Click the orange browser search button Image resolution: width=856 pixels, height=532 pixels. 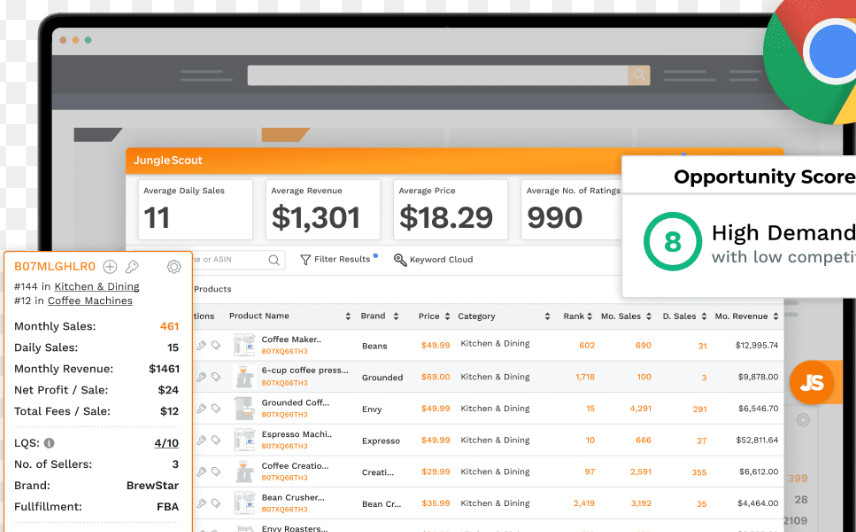[638, 75]
